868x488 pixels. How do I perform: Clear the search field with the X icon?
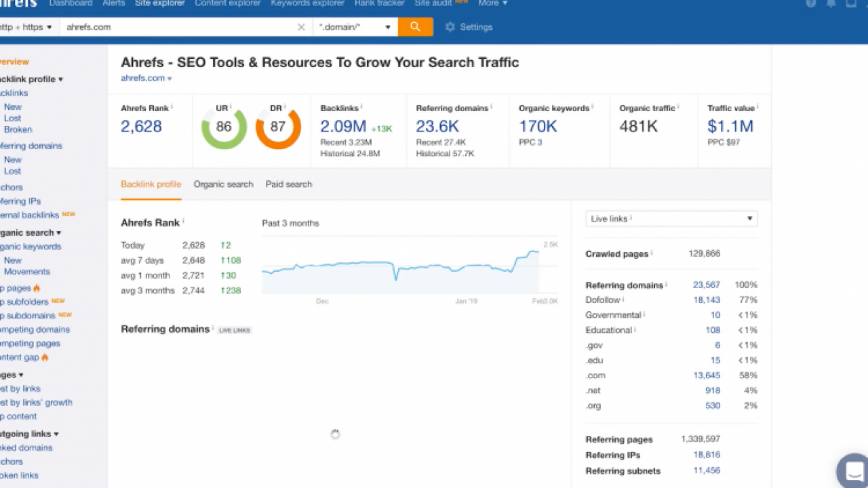[301, 27]
